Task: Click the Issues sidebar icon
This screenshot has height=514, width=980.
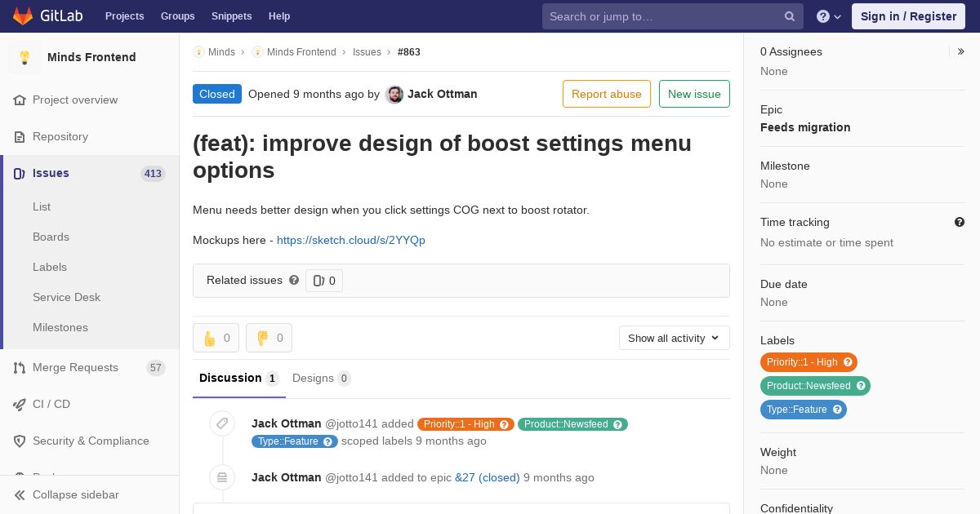Action: (20, 174)
